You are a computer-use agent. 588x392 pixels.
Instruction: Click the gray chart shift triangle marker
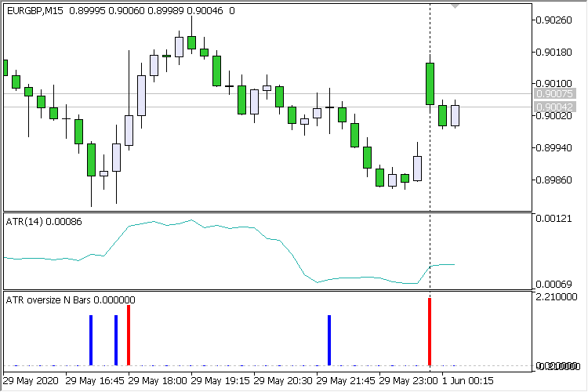point(456,5)
